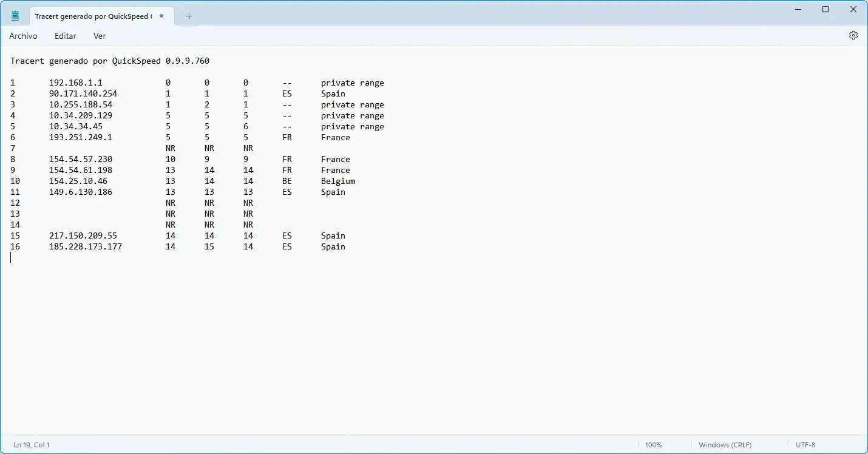Click the Notepad app icon in title bar
868x454 pixels.
(15, 16)
